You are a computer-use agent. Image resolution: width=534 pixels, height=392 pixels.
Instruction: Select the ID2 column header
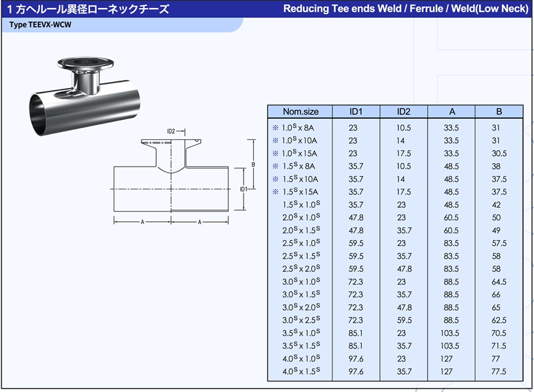coord(403,112)
